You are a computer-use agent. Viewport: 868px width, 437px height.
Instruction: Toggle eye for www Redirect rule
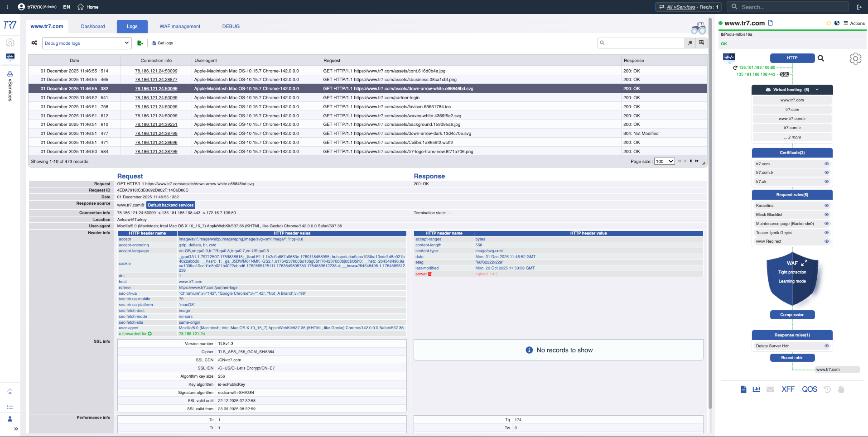826,241
